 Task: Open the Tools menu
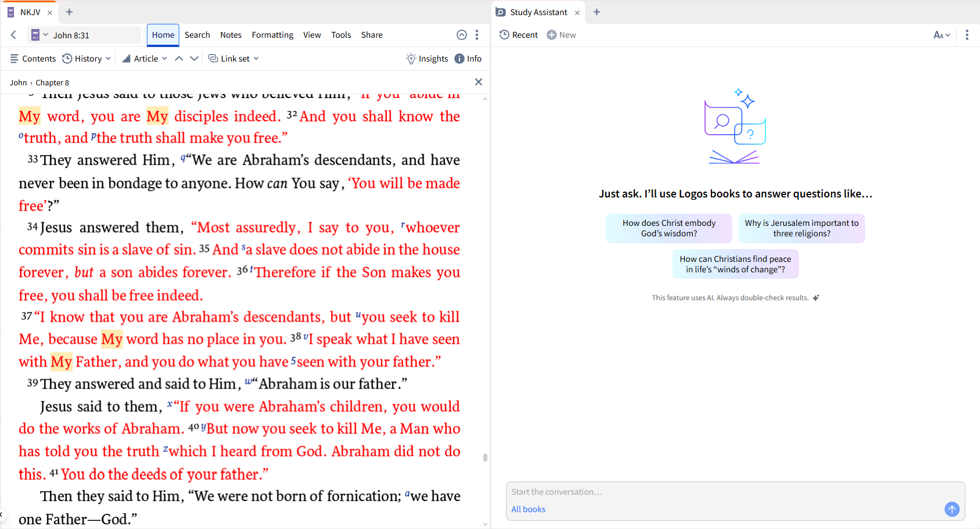(341, 35)
